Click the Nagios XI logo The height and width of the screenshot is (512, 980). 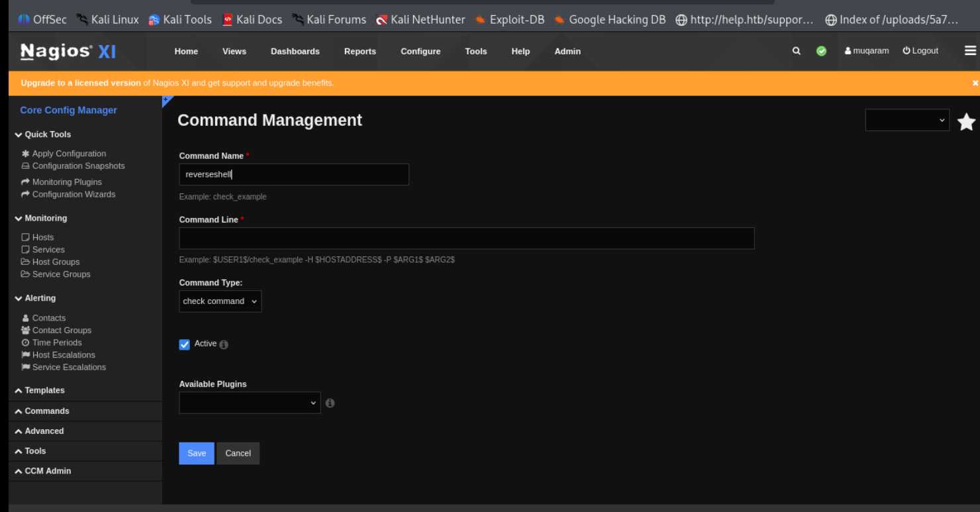pos(68,51)
